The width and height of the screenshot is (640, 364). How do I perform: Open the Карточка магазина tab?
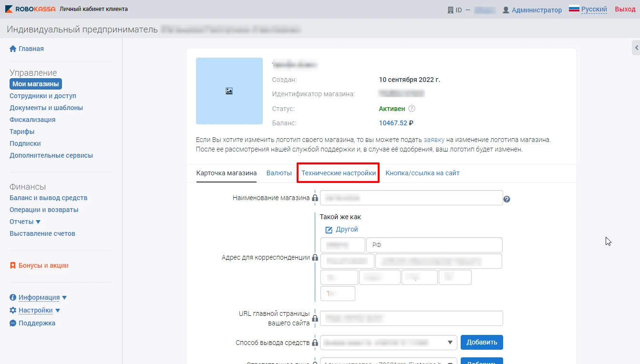coord(227,173)
